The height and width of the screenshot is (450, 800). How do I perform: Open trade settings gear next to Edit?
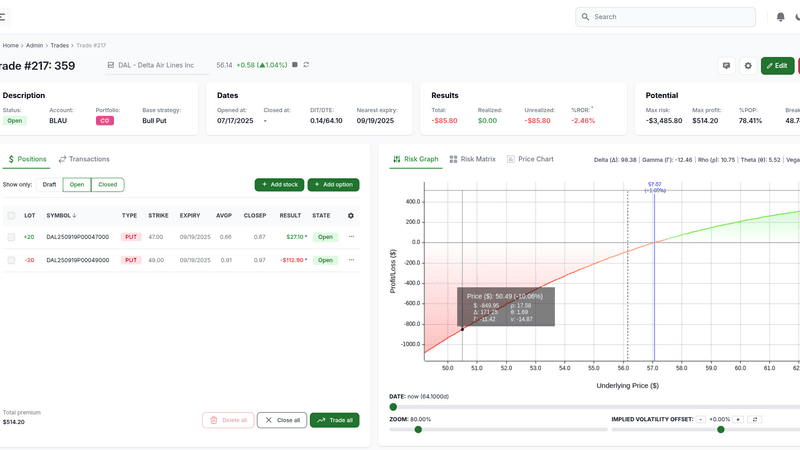[x=748, y=66]
